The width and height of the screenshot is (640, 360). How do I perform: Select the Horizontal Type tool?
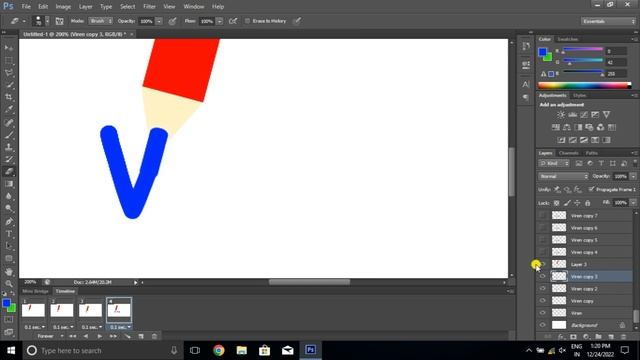9,234
